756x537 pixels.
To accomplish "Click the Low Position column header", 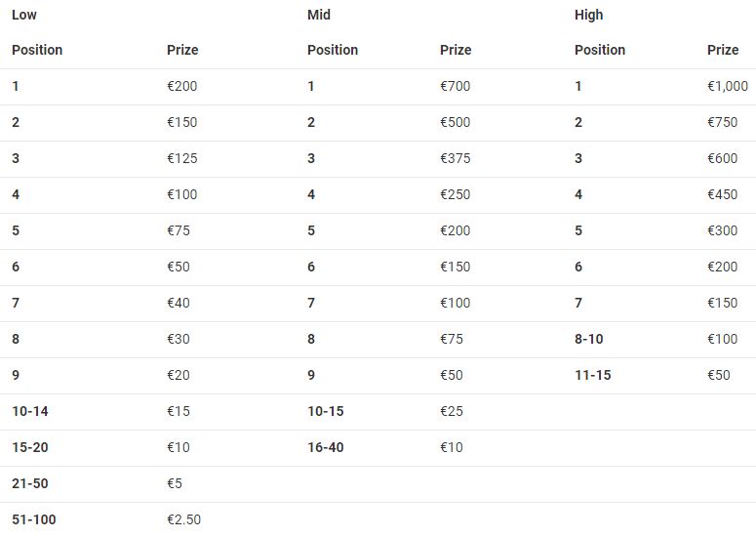I will tap(37, 50).
